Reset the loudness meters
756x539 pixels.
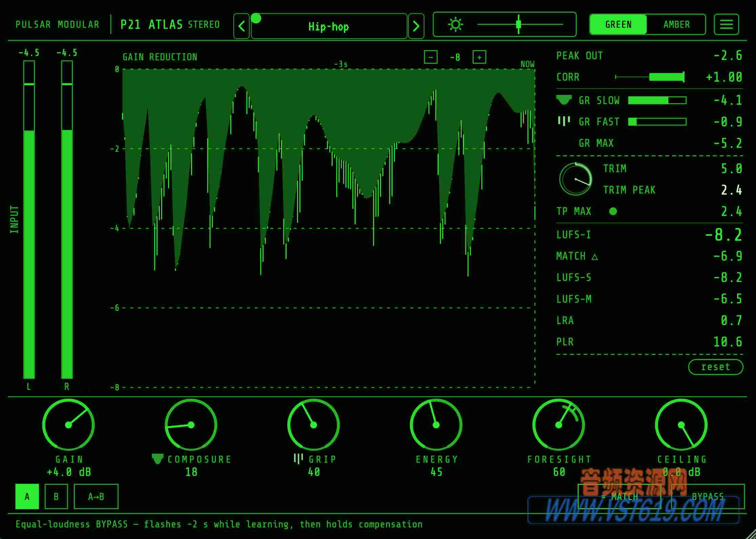coord(716,367)
